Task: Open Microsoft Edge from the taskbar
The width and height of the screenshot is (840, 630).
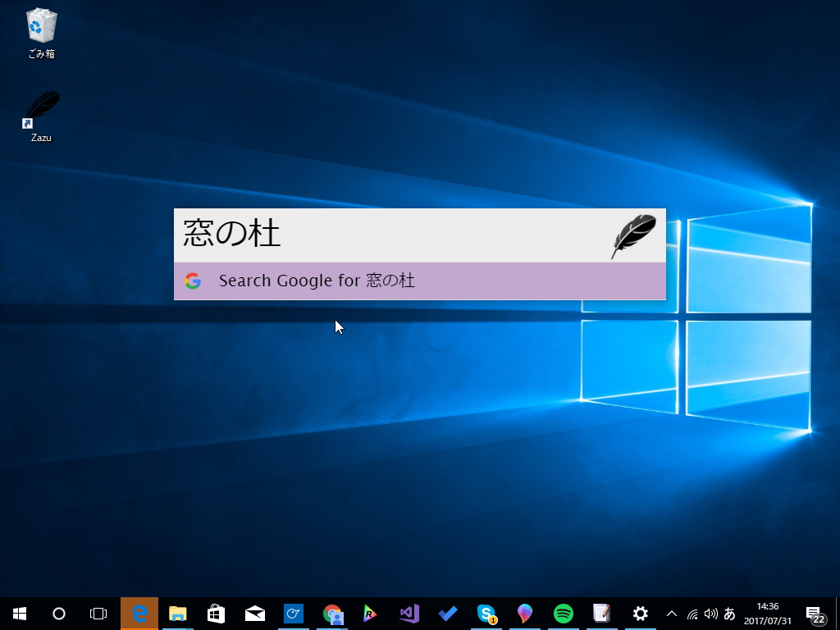Action: (139, 613)
